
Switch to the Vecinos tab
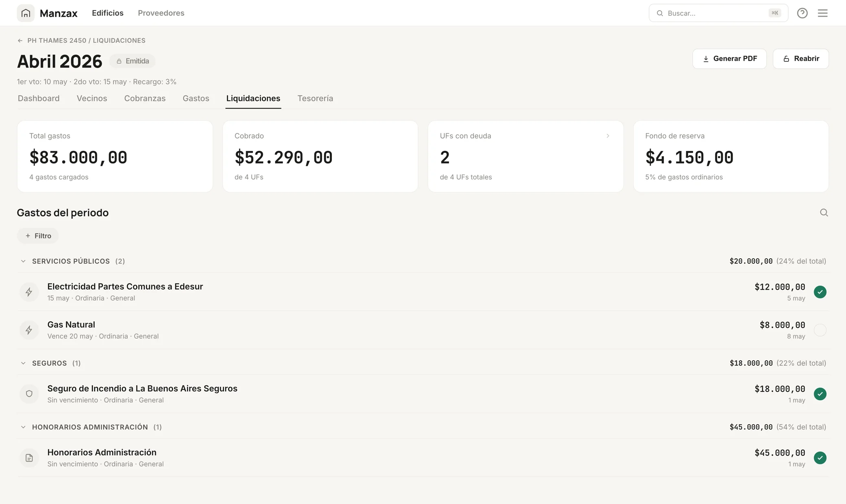pos(92,98)
